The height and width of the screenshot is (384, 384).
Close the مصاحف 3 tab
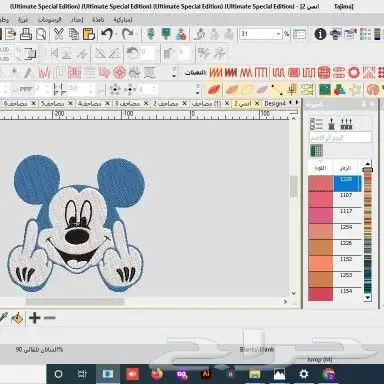(x=146, y=104)
